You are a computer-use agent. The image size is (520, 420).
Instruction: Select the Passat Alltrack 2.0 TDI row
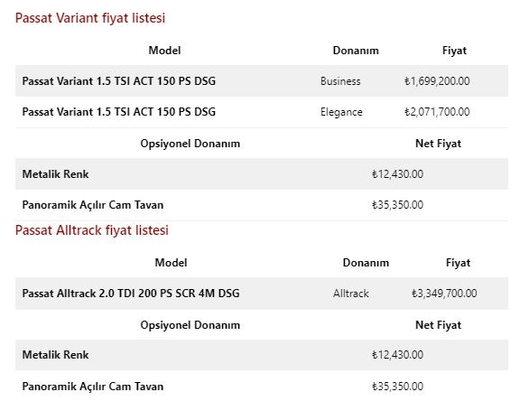pos(262,294)
